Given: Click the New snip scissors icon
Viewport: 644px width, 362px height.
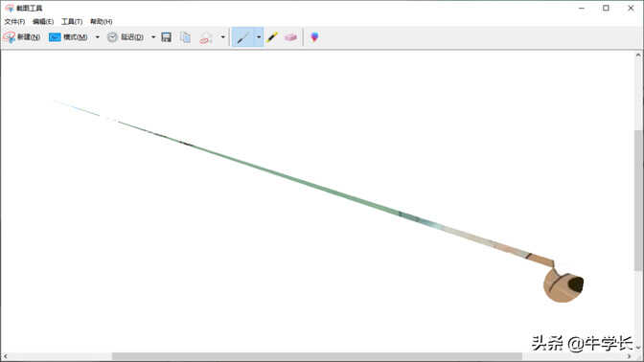Looking at the screenshot, I should tap(10, 37).
